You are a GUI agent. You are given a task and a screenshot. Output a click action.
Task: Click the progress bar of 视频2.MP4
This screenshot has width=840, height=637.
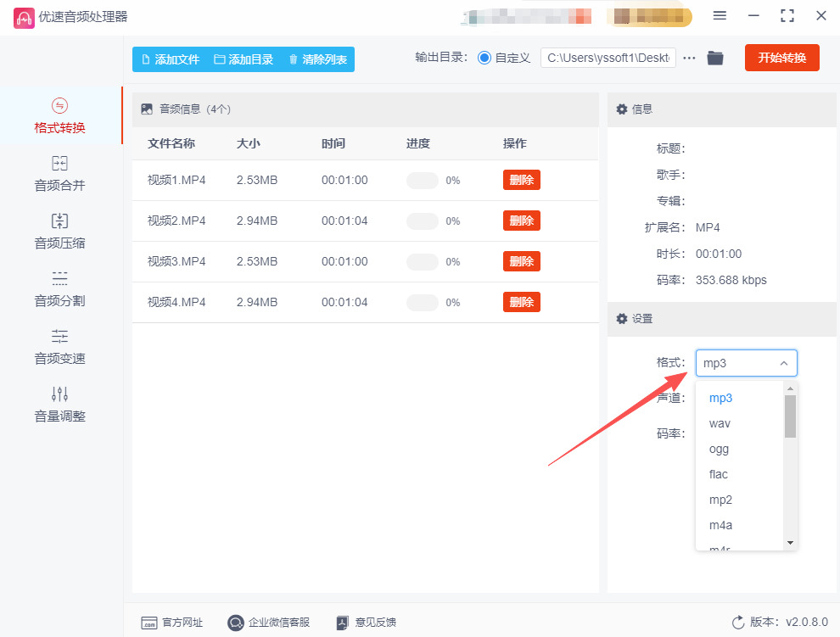tap(423, 221)
